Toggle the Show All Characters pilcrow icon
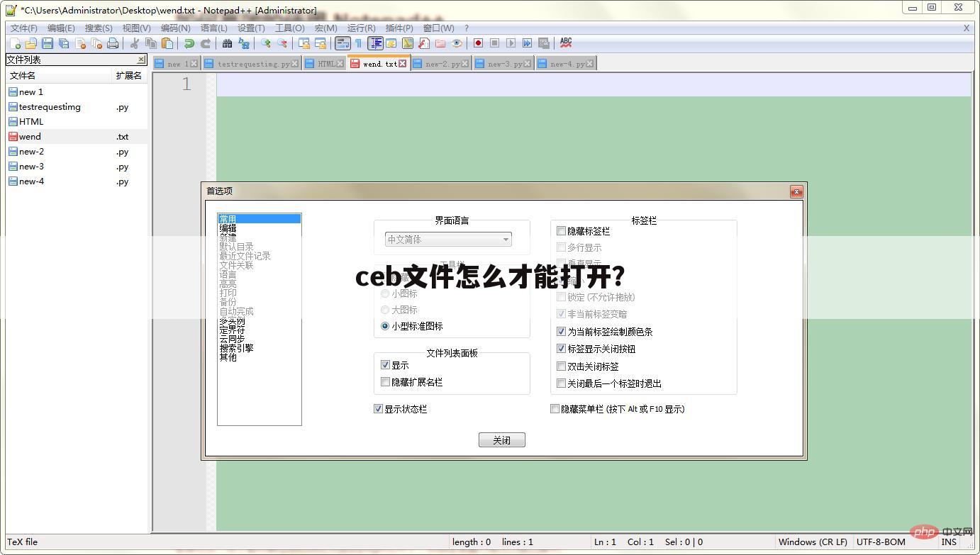Viewport: 980px width, 555px height. [359, 43]
